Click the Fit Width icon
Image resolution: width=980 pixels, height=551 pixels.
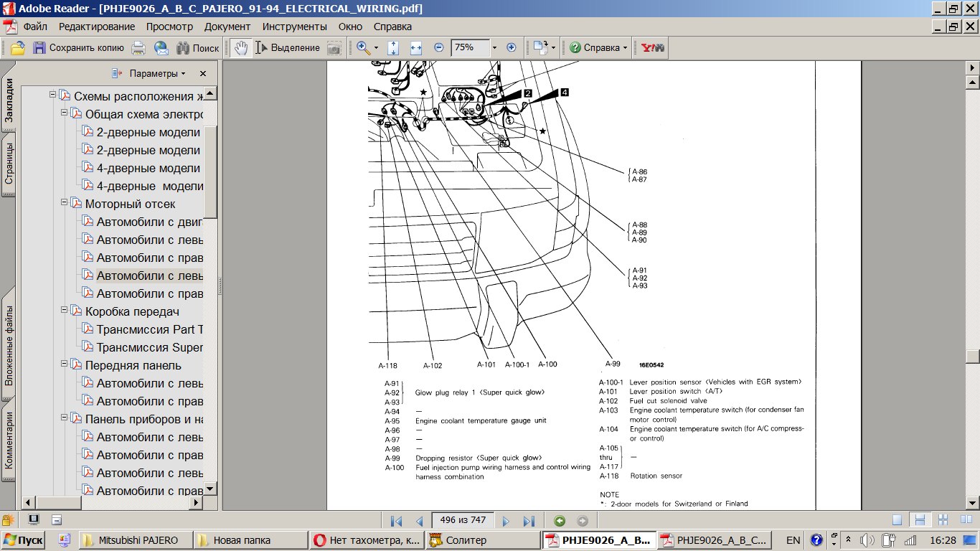tap(415, 48)
